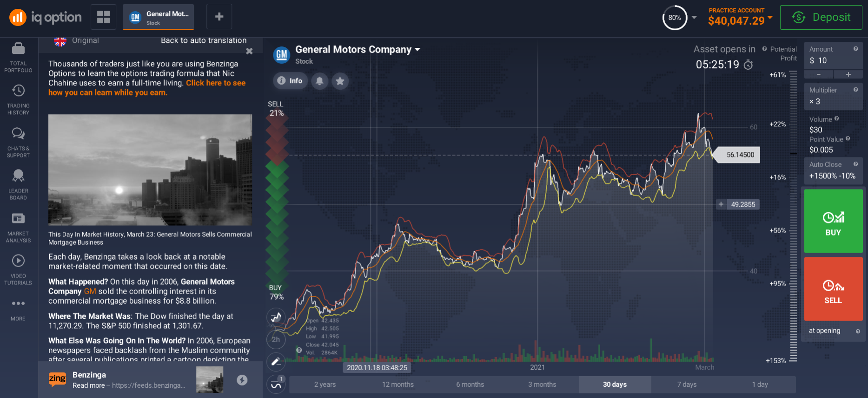Viewport: 868px width, 398px height.
Task: Open Trading History in sidebar
Action: tap(18, 100)
